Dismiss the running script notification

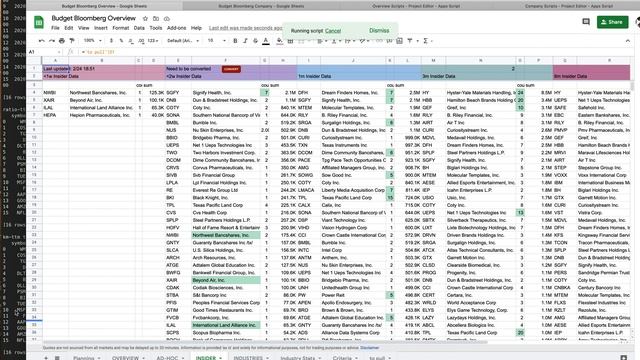pos(379,31)
